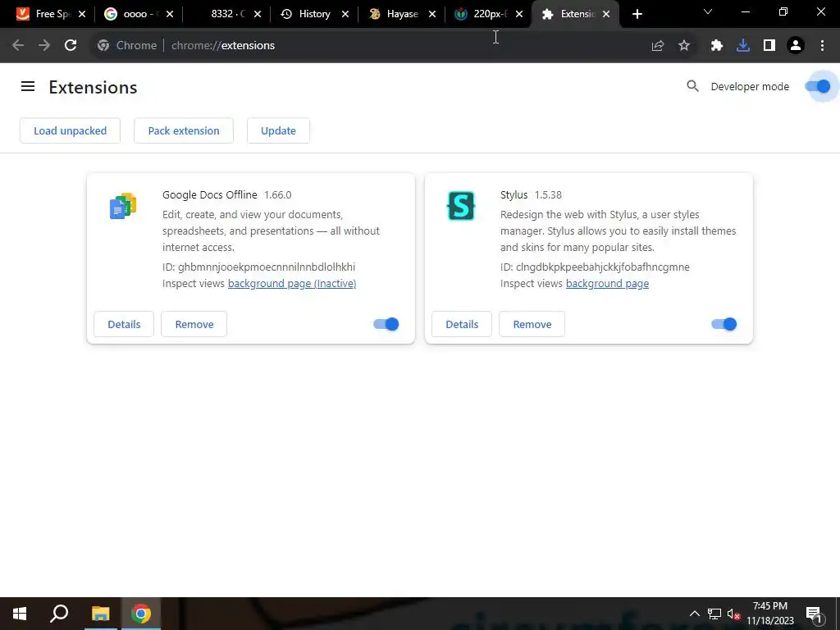Close the History tab

pyautogui.click(x=345, y=14)
